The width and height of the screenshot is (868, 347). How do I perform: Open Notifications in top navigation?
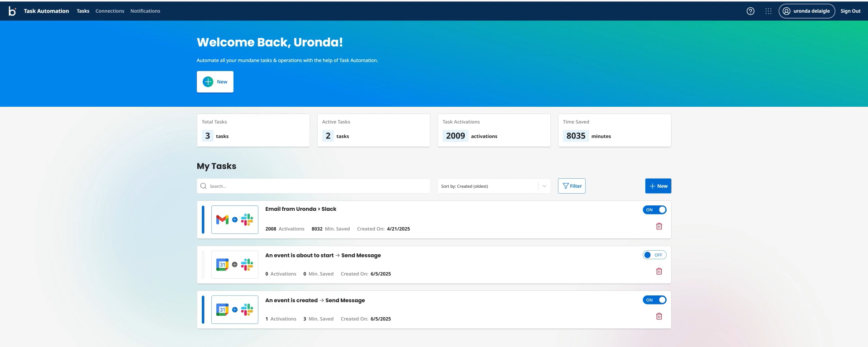click(145, 11)
